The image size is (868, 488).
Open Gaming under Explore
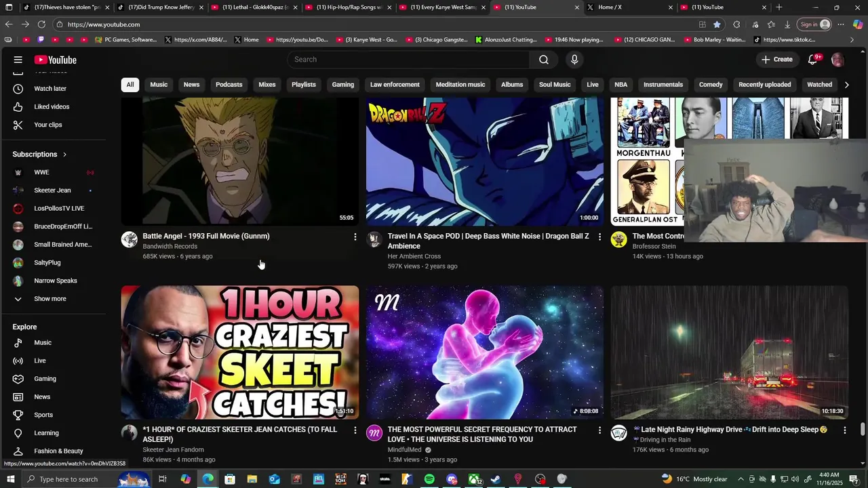pyautogui.click(x=45, y=379)
